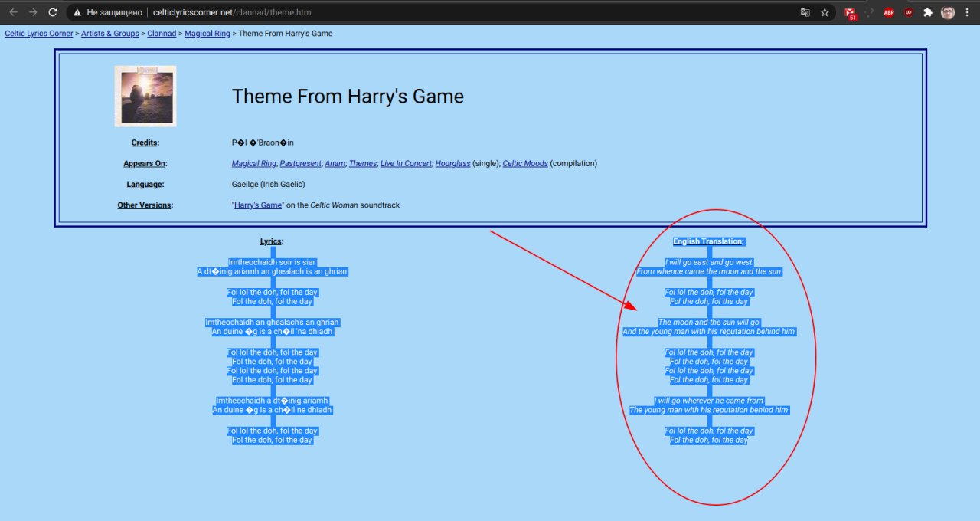This screenshot has width=980, height=521.
Task: Open the Live In Concert link
Action: coord(406,163)
